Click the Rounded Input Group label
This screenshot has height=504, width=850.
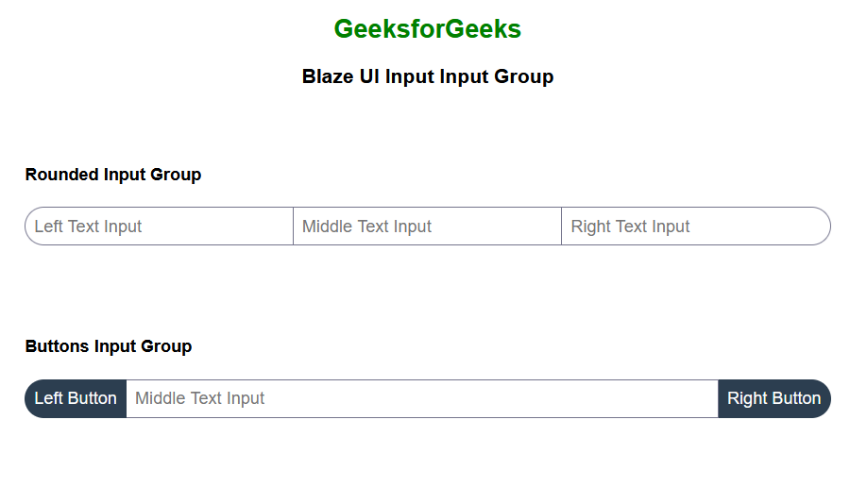(113, 175)
